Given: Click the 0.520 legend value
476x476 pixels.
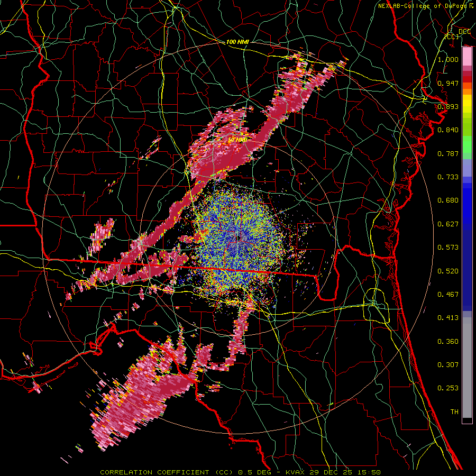Looking at the screenshot, I should [448, 271].
